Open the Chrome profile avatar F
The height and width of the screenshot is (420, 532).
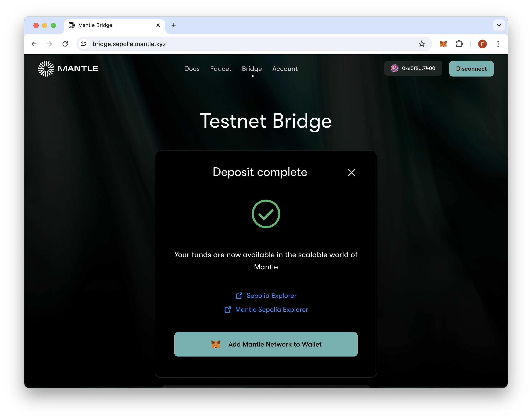(482, 44)
